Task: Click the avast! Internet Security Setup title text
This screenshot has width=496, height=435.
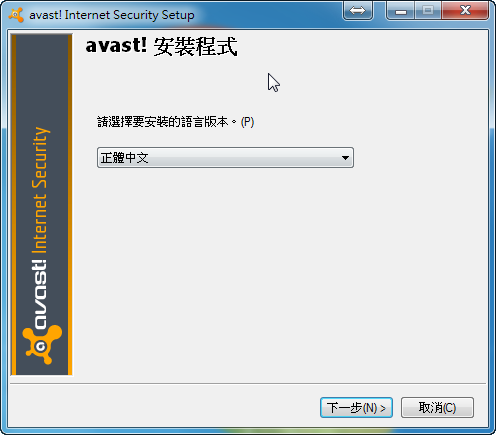Action: point(112,15)
